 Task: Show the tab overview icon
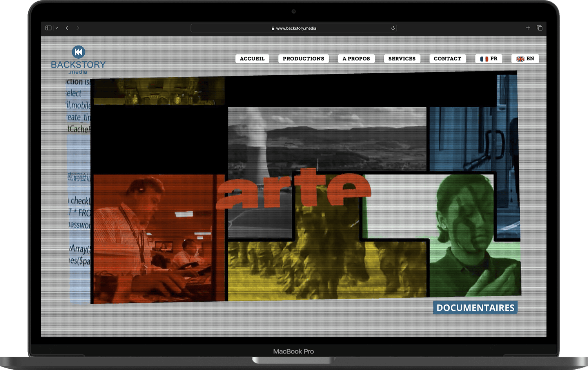539,28
